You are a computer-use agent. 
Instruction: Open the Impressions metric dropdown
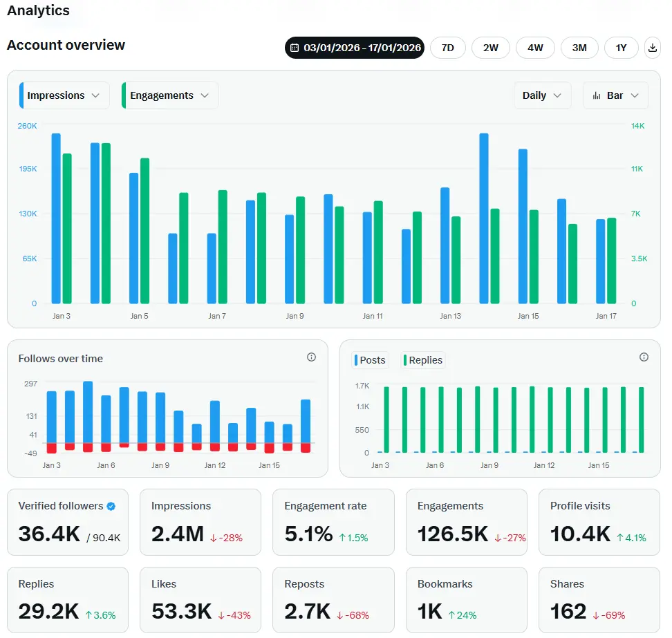pos(65,95)
